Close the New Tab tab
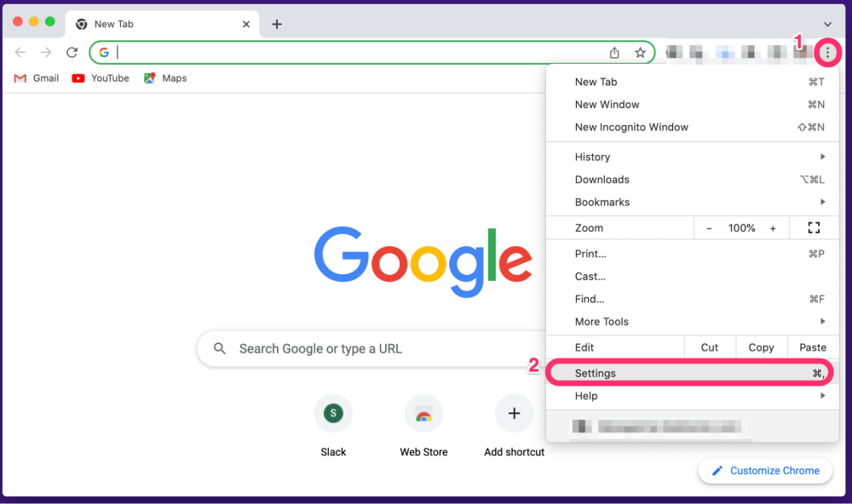This screenshot has height=504, width=852. coord(246,24)
